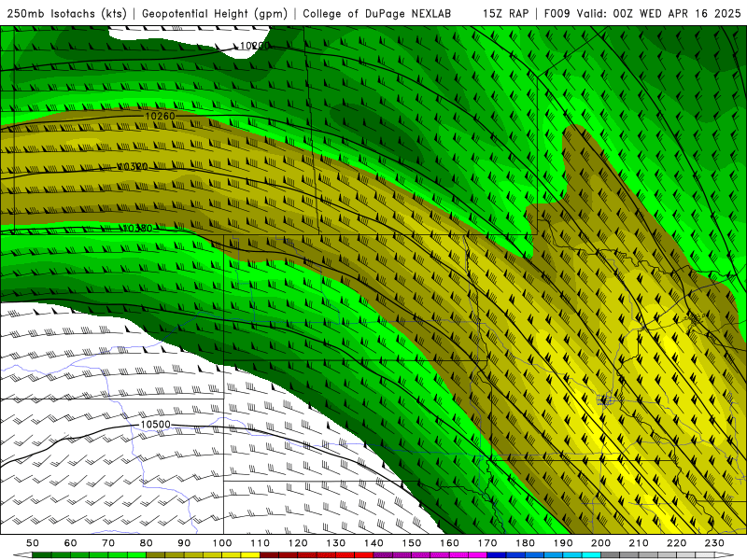Select the dark blue swatch starting at 170

click(497, 554)
